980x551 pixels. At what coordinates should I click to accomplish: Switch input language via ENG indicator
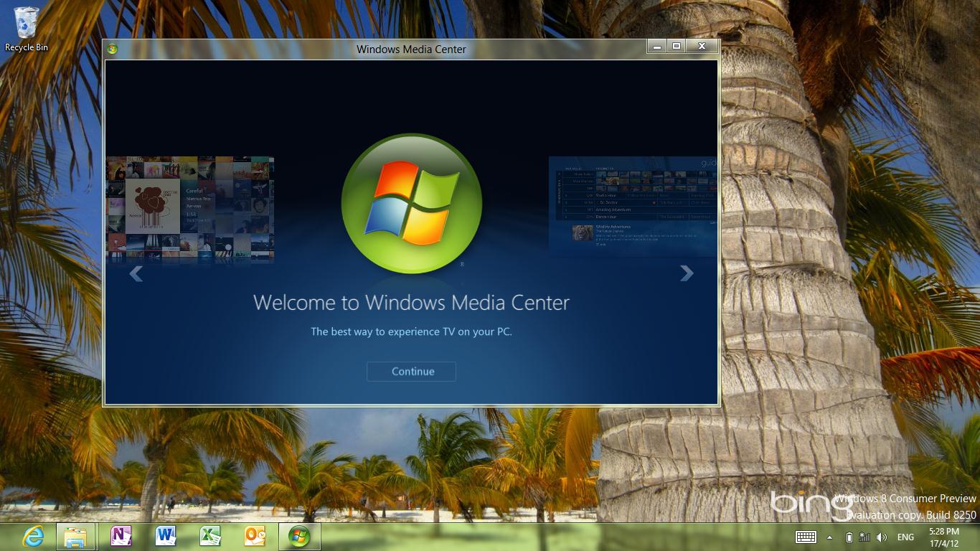[x=905, y=537]
